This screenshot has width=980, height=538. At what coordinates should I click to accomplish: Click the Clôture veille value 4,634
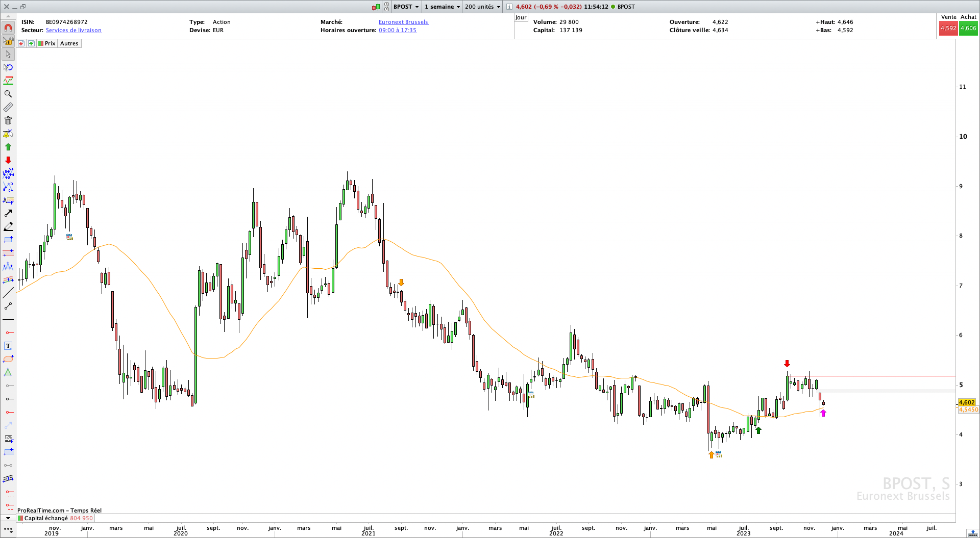(720, 30)
